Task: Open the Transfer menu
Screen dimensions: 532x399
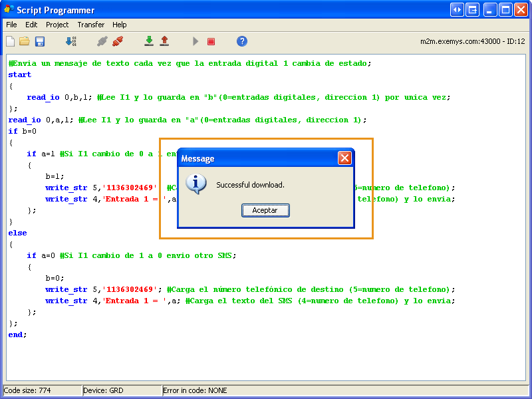Action: 90,25
